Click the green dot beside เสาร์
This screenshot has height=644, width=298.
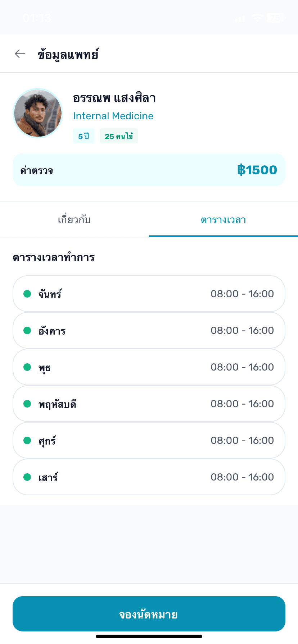27,477
